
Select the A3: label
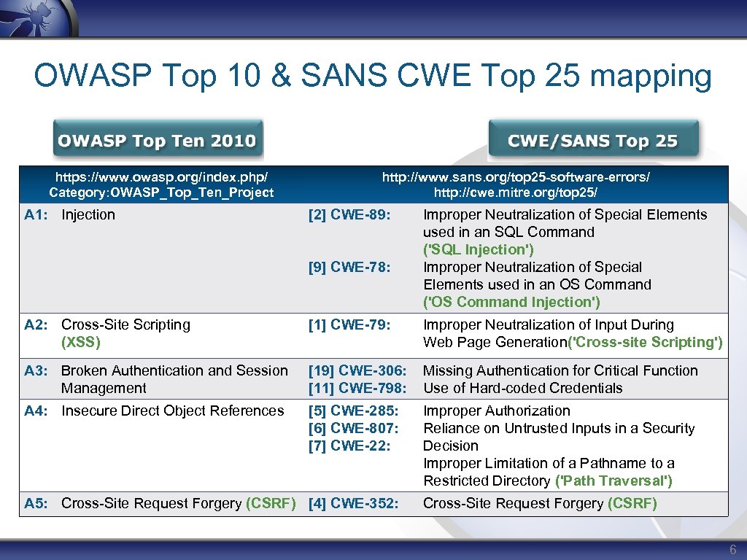tap(36, 370)
